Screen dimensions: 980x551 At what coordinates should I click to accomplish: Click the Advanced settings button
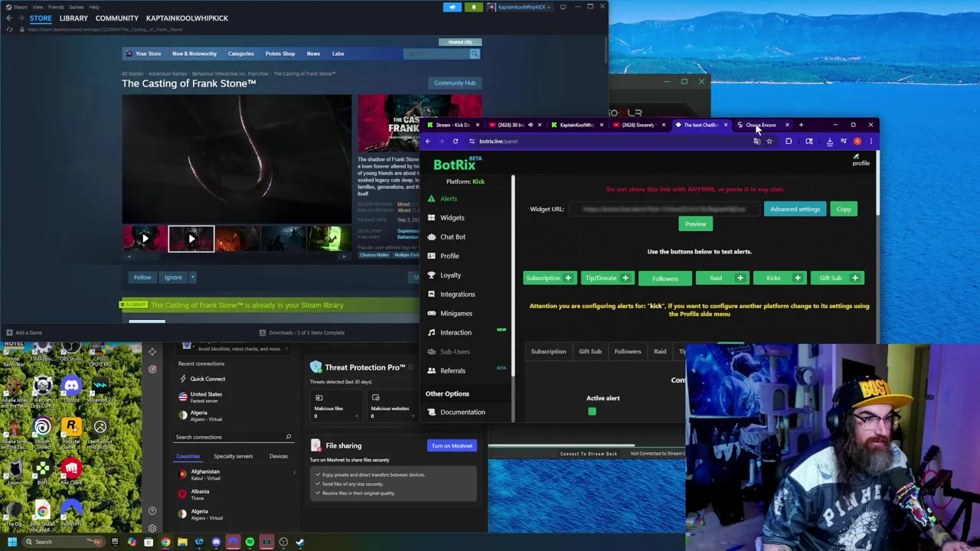[x=795, y=209]
